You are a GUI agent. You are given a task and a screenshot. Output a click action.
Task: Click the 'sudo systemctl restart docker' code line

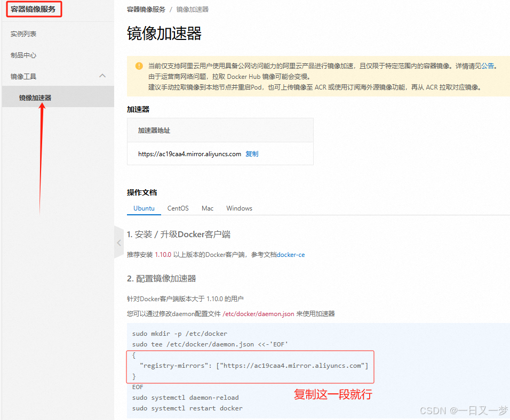click(187, 408)
